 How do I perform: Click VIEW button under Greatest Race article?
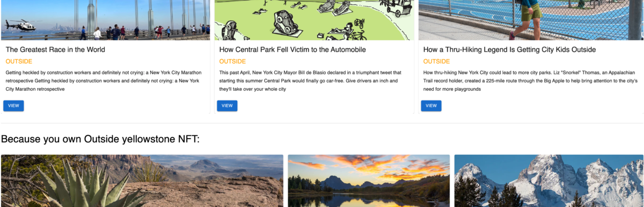(13, 105)
